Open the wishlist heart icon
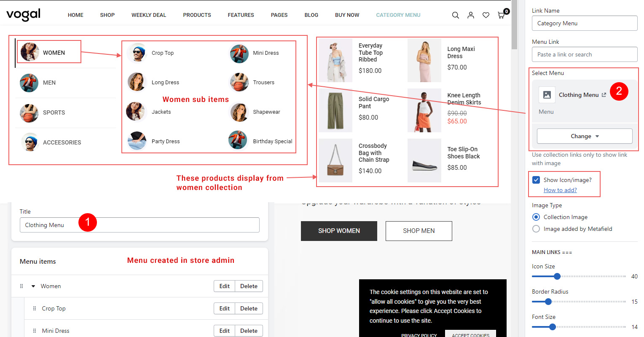Viewport: 644px width, 337px height. [x=486, y=15]
